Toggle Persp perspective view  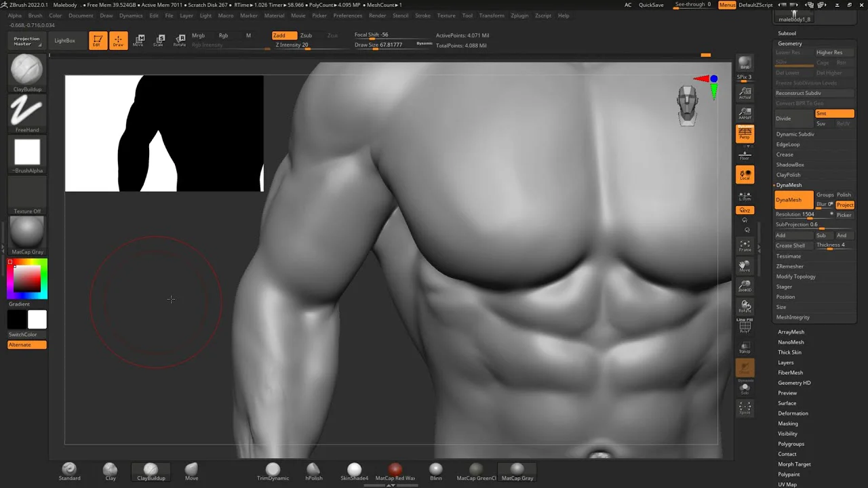(745, 134)
